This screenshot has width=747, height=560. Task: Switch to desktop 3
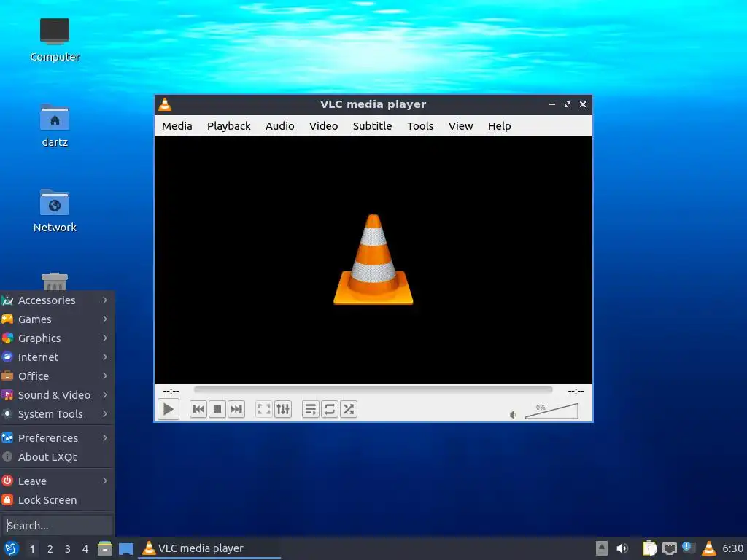tap(68, 549)
